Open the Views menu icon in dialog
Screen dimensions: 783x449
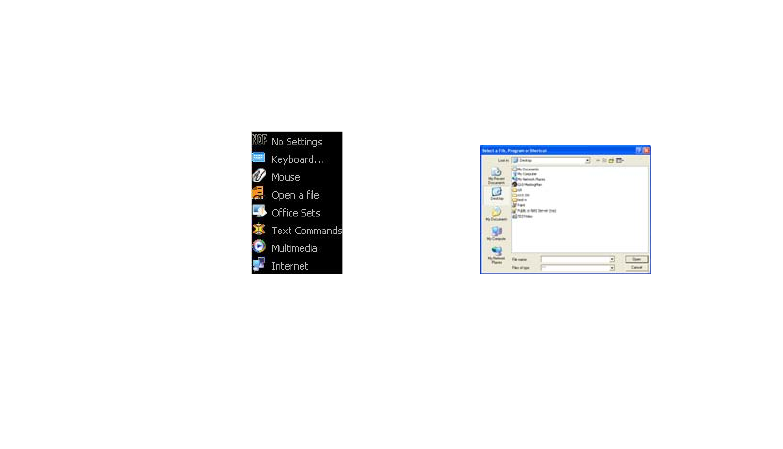[x=620, y=160]
